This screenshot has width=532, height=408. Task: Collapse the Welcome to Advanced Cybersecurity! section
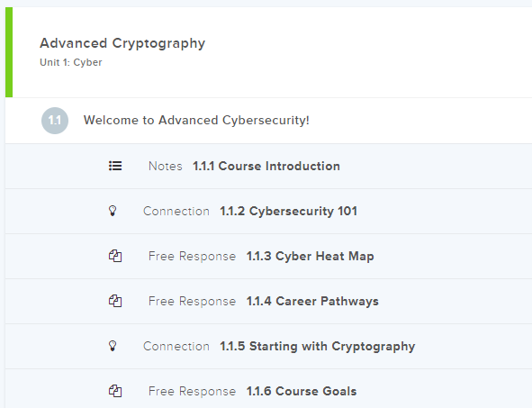point(269,121)
